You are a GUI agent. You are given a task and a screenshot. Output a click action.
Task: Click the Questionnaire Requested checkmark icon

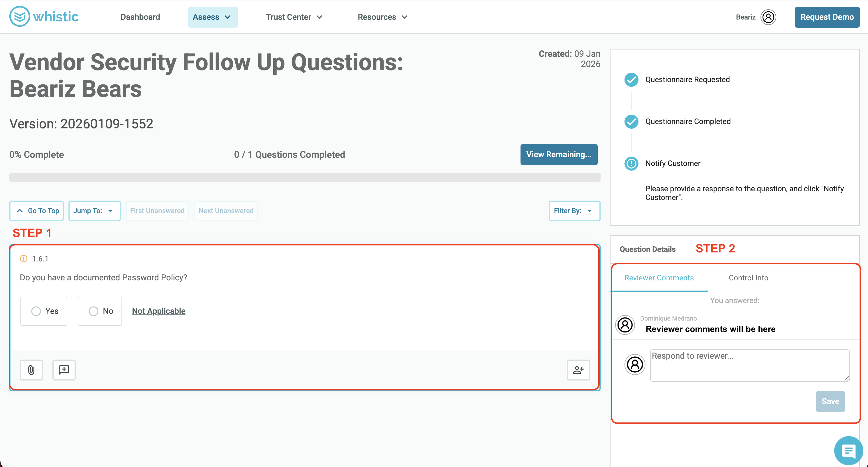(631, 79)
